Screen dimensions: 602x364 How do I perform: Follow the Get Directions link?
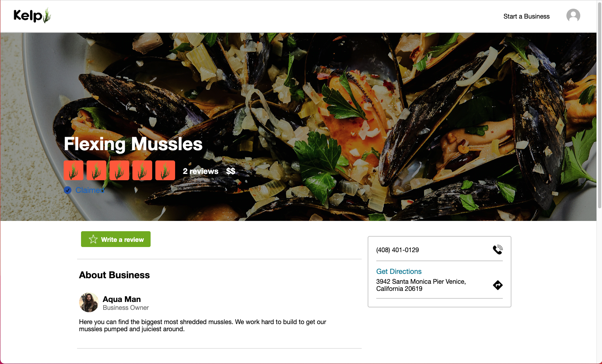pos(399,272)
